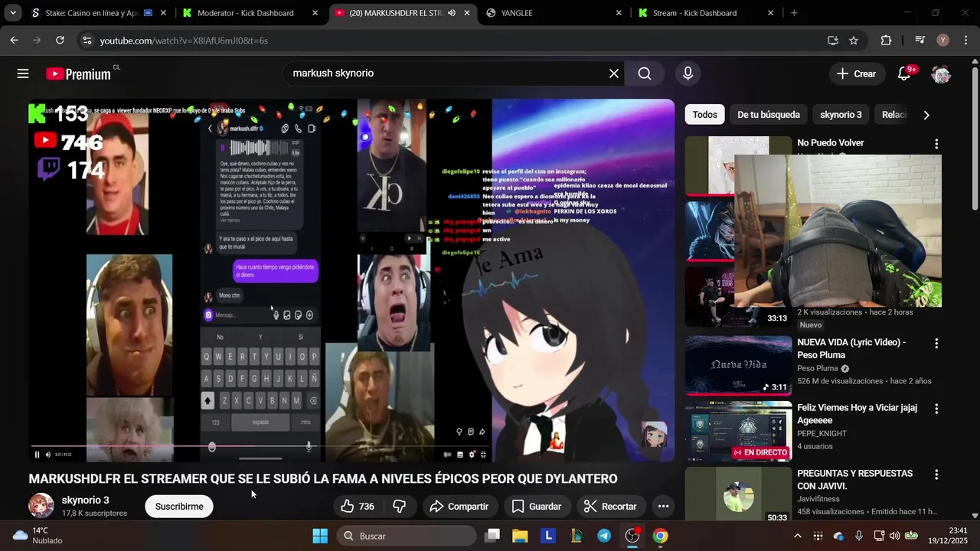This screenshot has height=551, width=980.
Task: Open YouTube notifications bell
Action: click(x=904, y=73)
